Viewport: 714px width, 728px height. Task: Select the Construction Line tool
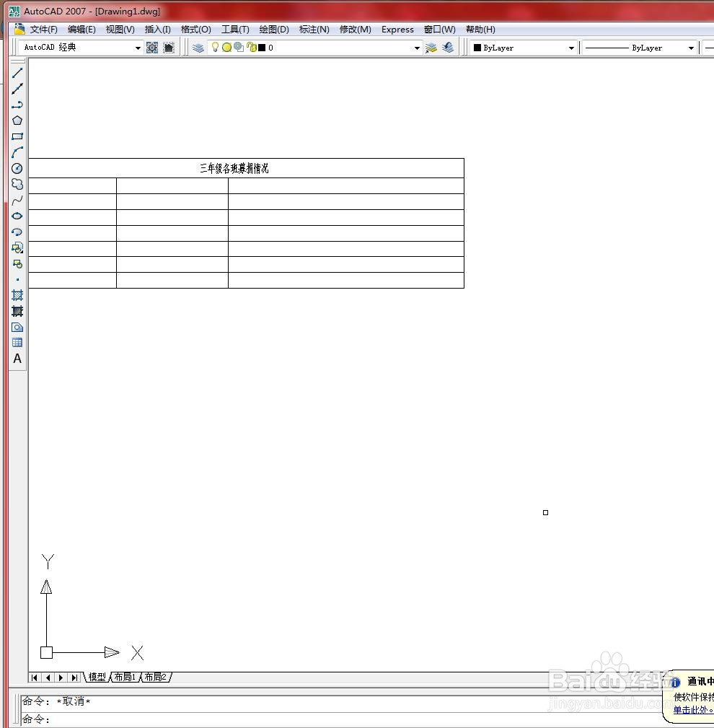point(17,89)
